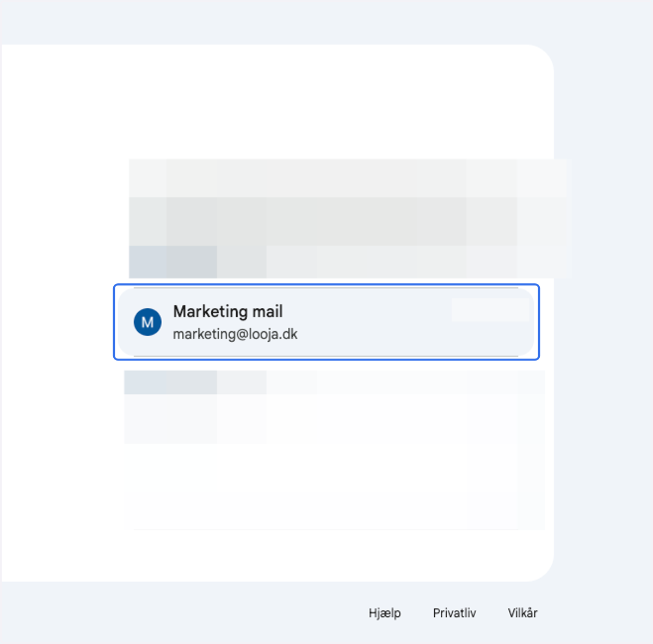This screenshot has height=644, width=653.
Task: Open the Vilkår link
Action: [x=522, y=613]
